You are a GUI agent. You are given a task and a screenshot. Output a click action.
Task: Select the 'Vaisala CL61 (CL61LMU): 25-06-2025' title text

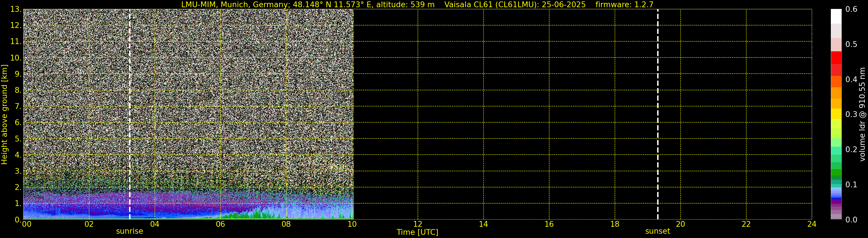coord(515,4)
